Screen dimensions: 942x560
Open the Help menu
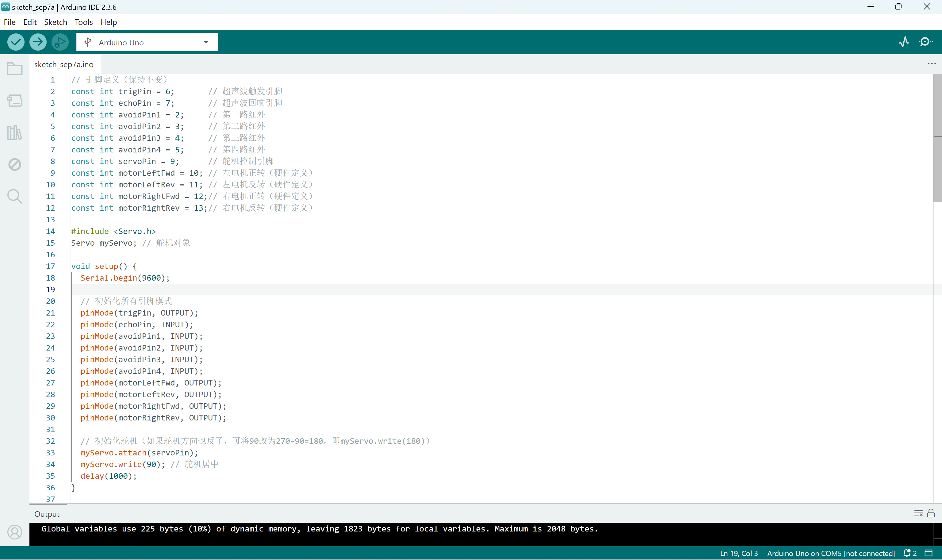point(109,22)
